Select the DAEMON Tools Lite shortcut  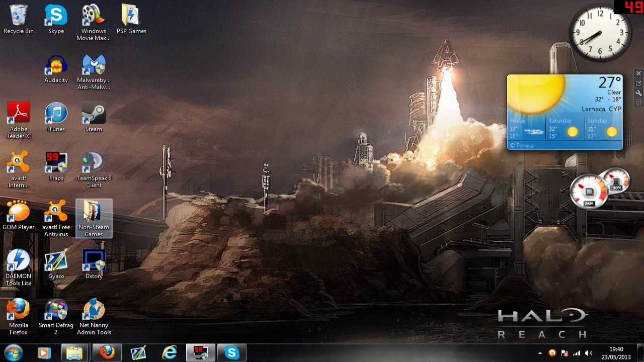(x=18, y=268)
